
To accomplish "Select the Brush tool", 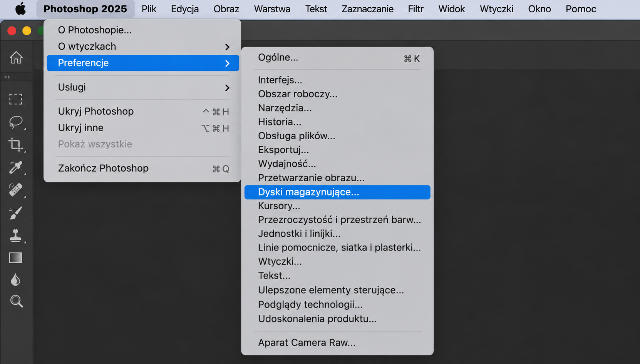I will coord(16,213).
